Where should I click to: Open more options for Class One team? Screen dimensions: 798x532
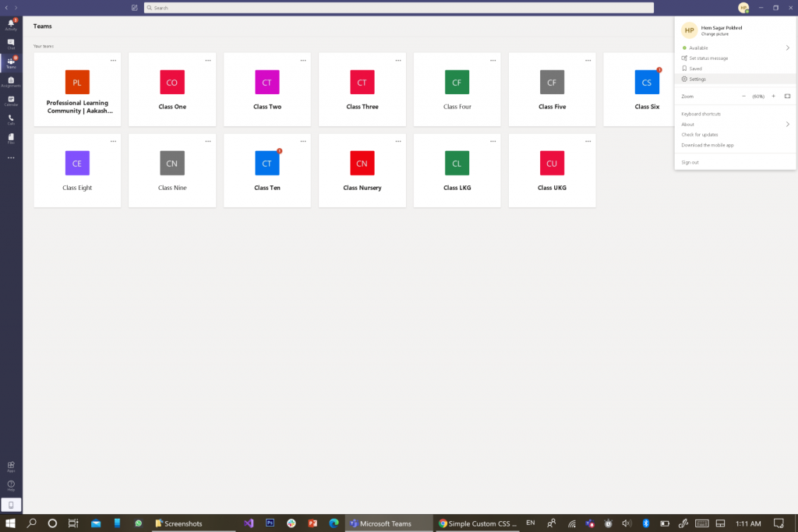pyautogui.click(x=208, y=60)
